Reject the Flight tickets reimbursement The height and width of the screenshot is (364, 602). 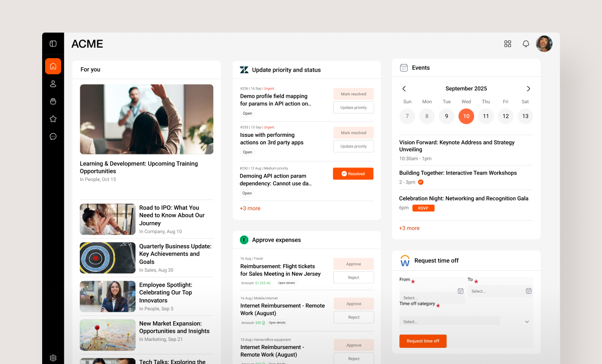pos(354,277)
